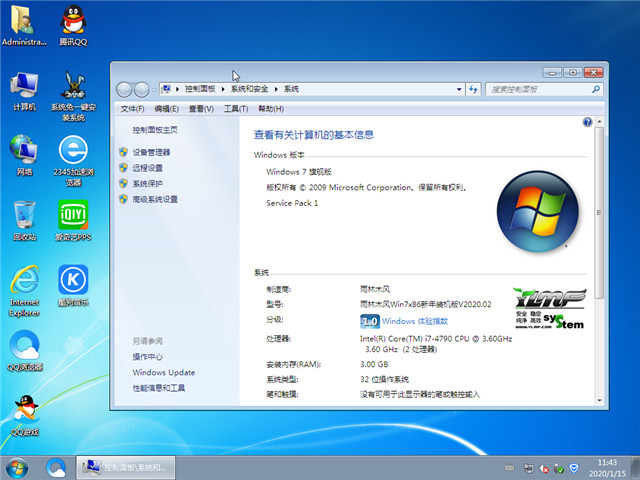Viewport: 640px width, 480px height.
Task: Select the 系统 breadcrumb segment
Action: (291, 89)
